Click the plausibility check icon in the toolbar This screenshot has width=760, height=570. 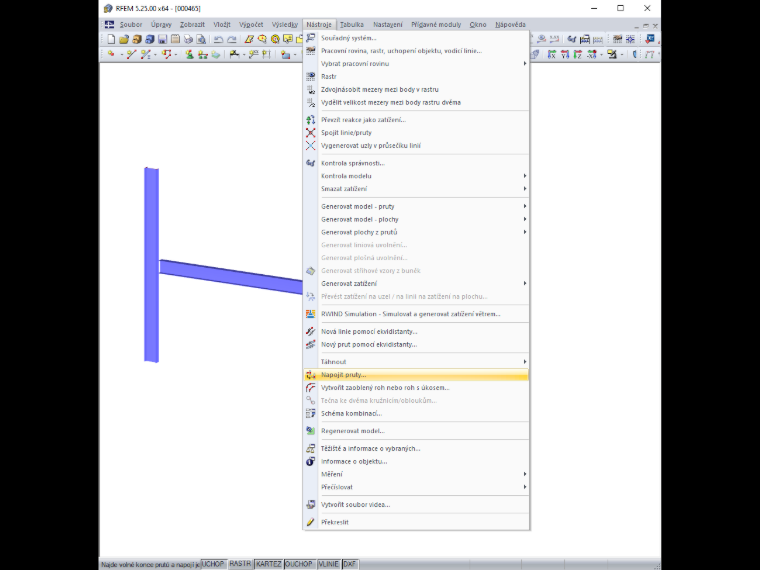572,39
